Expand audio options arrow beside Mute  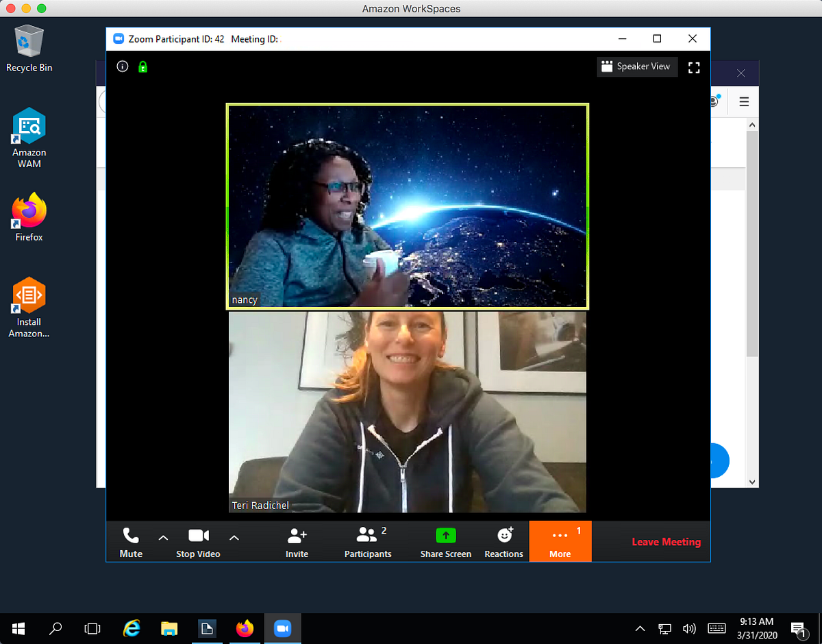click(x=163, y=538)
